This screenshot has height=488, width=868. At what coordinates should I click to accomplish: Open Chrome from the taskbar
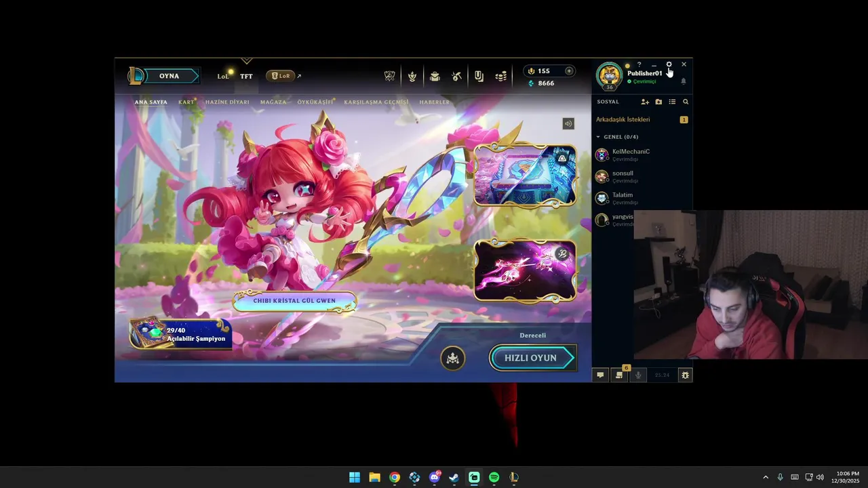click(395, 477)
